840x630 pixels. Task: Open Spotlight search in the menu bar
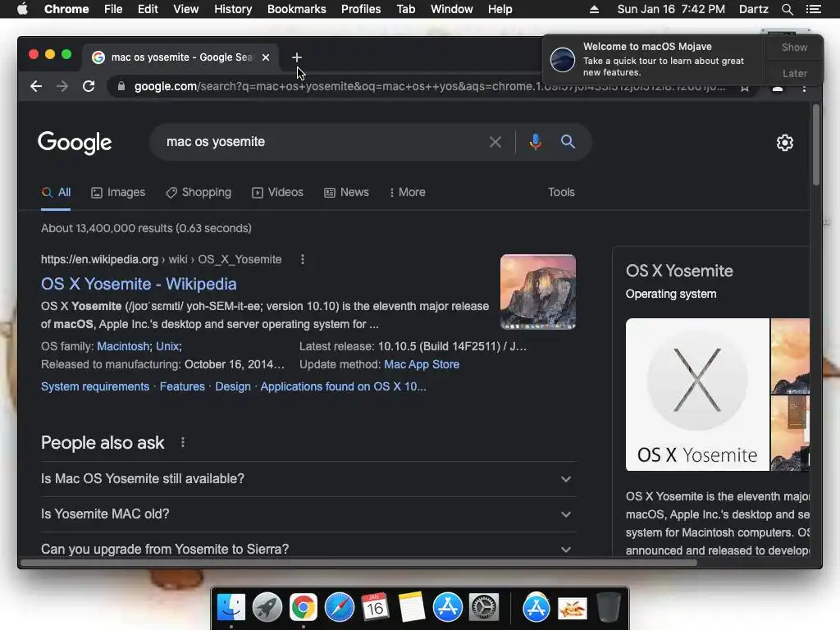pos(787,9)
